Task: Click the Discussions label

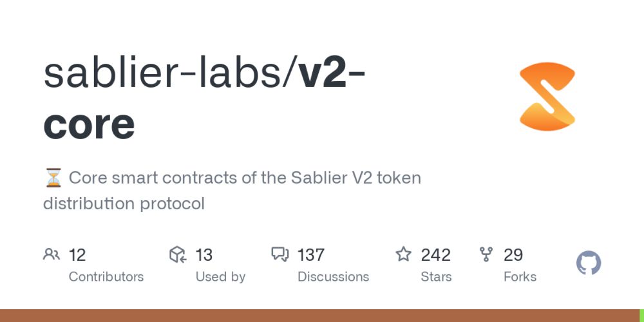Action: 333,277
